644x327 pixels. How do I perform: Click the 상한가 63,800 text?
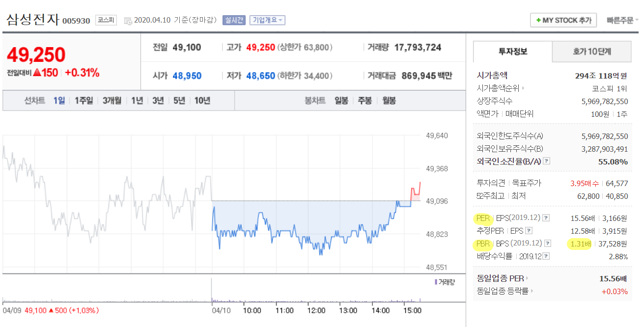click(x=305, y=48)
